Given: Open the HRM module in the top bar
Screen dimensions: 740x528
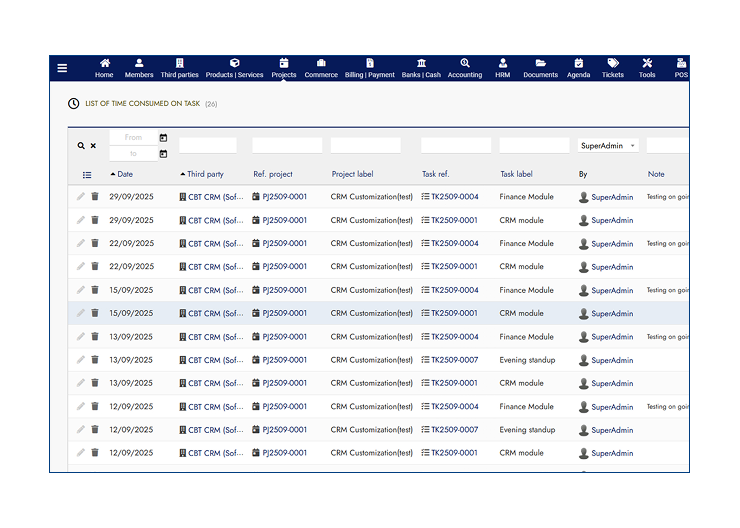Looking at the screenshot, I should pos(503,68).
